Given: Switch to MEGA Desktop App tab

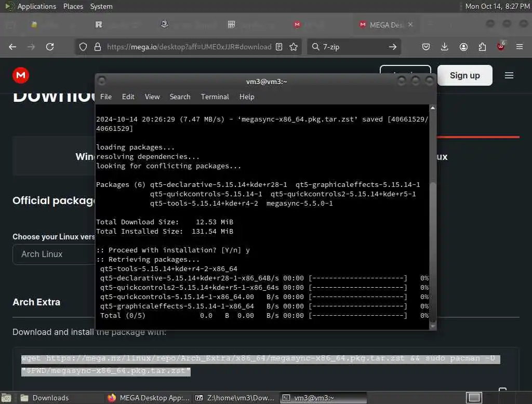Looking at the screenshot, I should click(x=386, y=25).
